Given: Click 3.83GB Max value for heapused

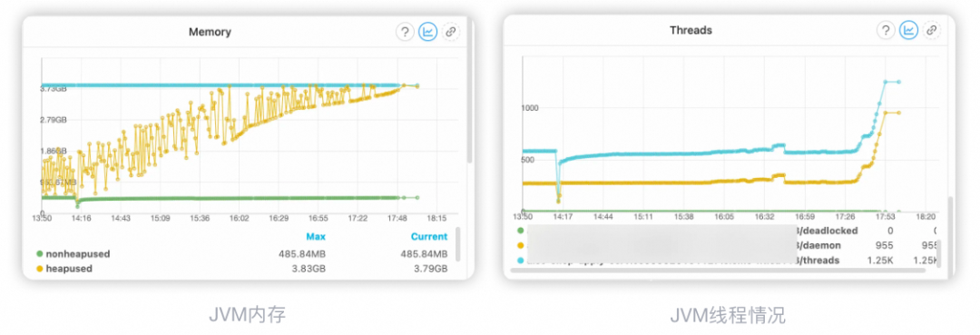Looking at the screenshot, I should (x=309, y=269).
